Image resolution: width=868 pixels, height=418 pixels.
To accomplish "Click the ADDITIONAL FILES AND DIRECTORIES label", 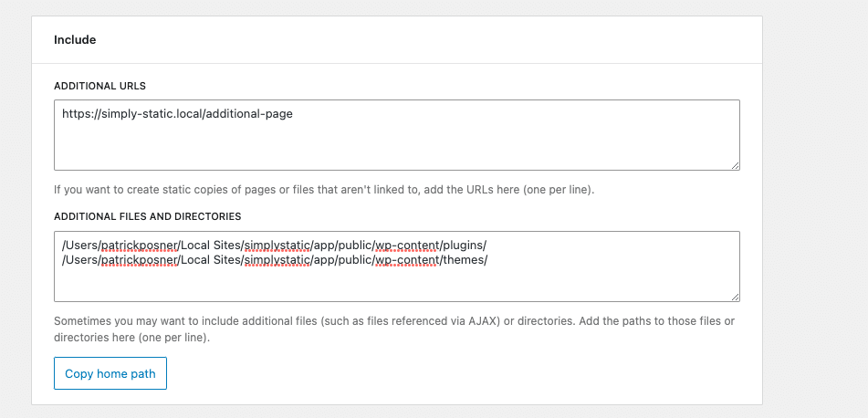I will [x=147, y=216].
